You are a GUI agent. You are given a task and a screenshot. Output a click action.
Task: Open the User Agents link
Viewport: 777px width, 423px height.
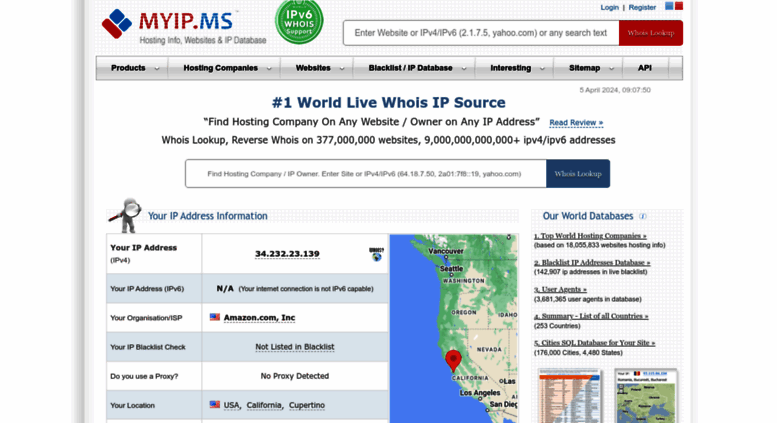[x=560, y=289]
